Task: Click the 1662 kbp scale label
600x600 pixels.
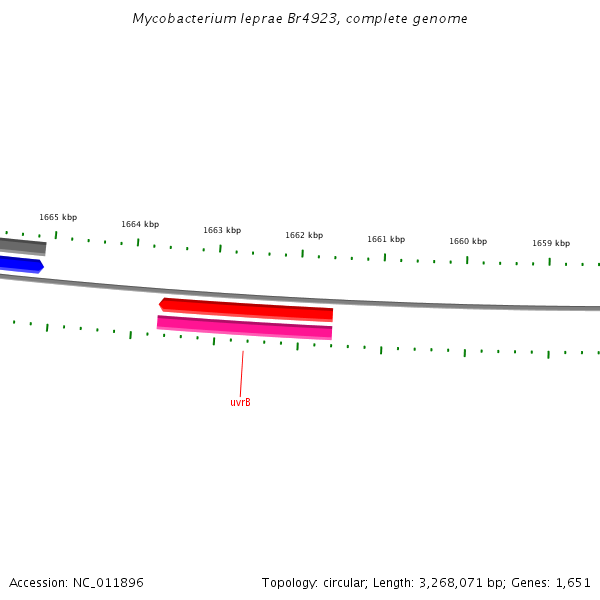Action: (x=304, y=235)
